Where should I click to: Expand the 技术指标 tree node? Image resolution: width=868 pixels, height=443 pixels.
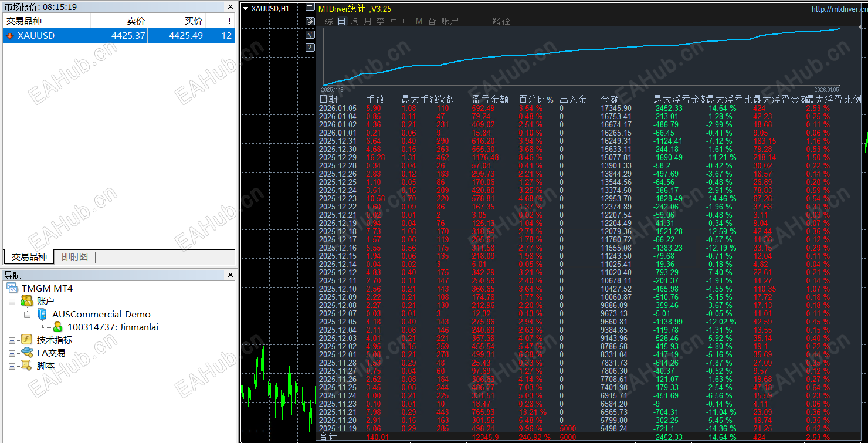(12, 340)
